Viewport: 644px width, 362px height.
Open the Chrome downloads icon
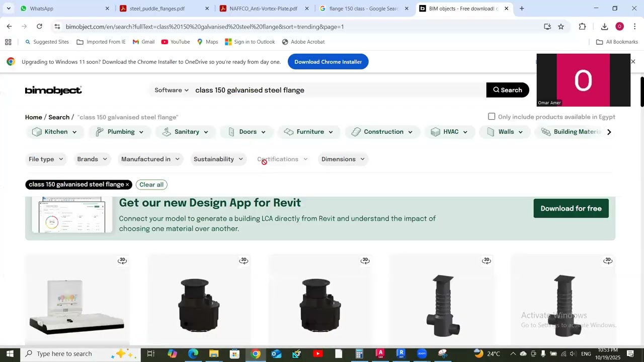coord(604,27)
